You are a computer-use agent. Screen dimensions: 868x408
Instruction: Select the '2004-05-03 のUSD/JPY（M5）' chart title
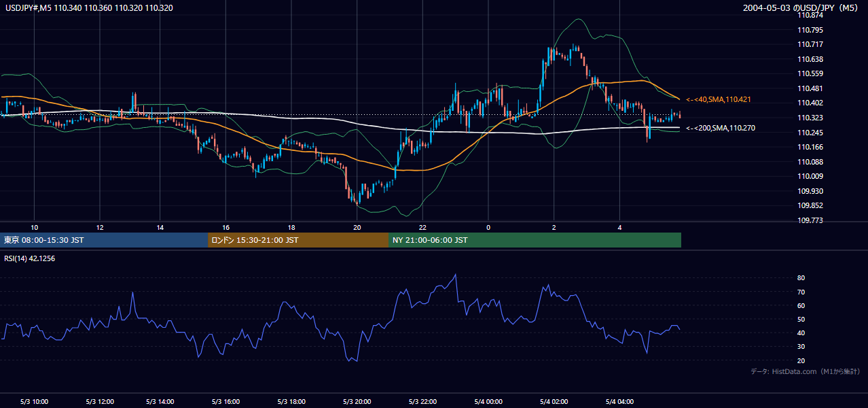click(801, 7)
